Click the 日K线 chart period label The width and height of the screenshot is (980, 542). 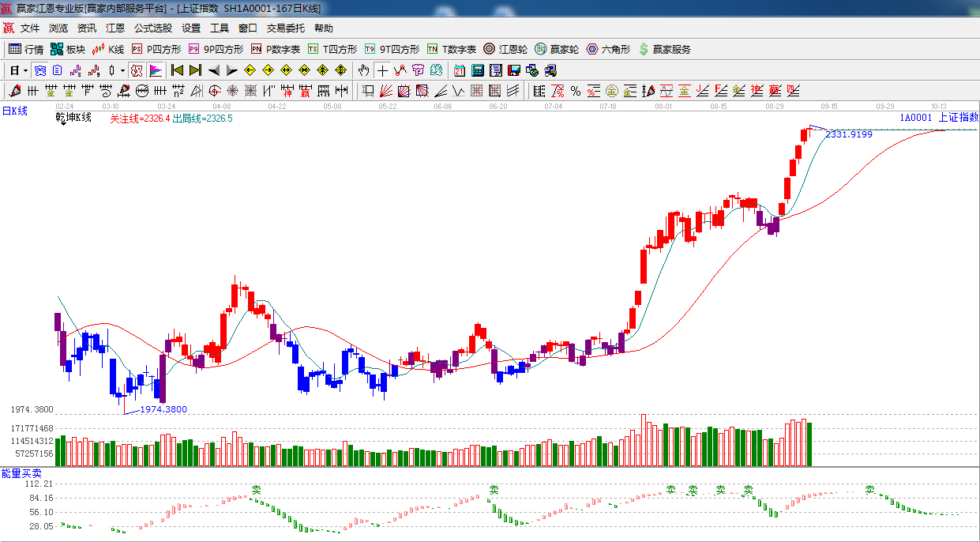pyautogui.click(x=14, y=111)
